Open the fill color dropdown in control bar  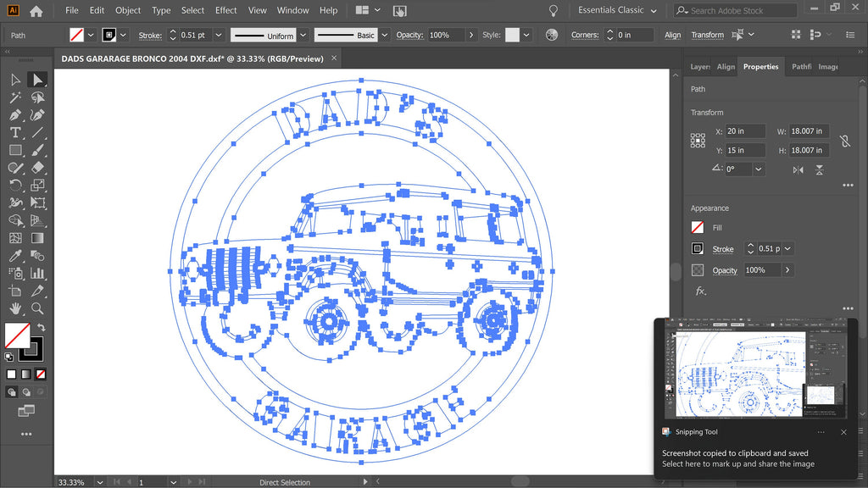click(x=91, y=35)
